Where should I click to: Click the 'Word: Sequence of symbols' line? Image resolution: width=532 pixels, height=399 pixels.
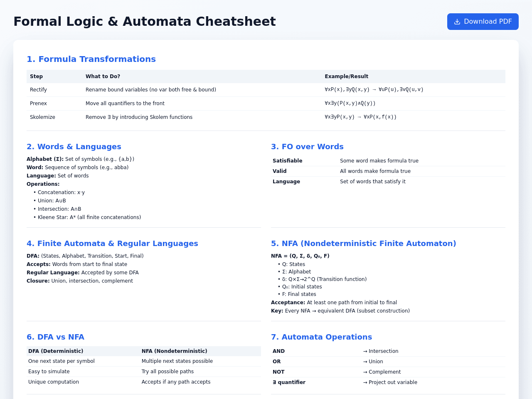coord(77,167)
